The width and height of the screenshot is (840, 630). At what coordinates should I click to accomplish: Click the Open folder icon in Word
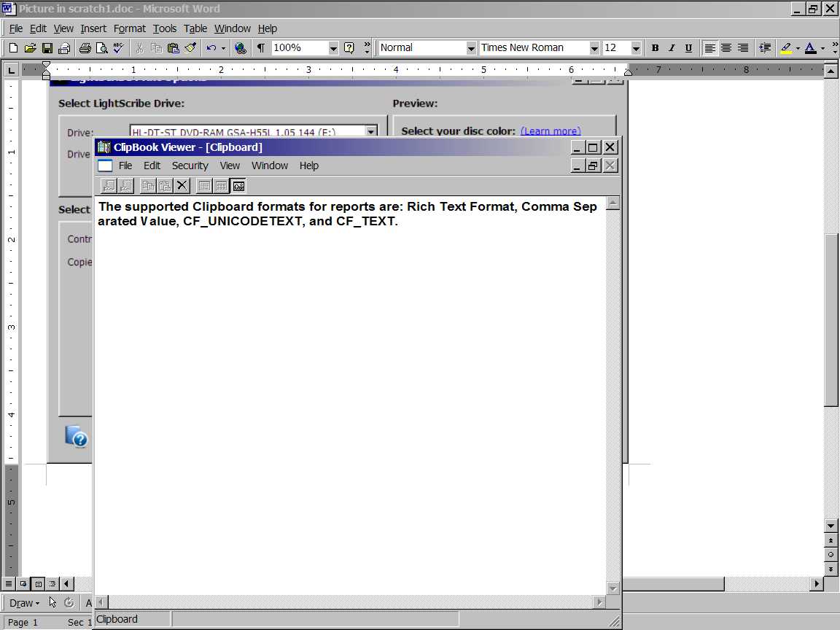click(x=31, y=48)
